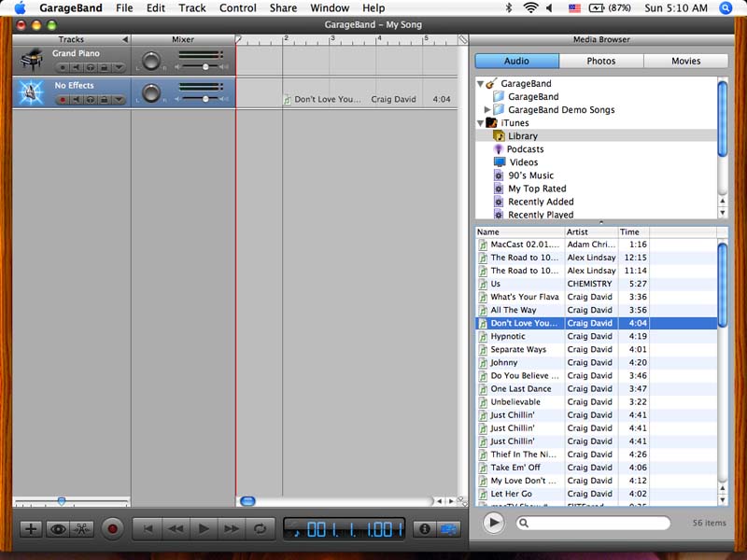
Task: Collapse the Tracks header arrow
Action: click(x=125, y=39)
